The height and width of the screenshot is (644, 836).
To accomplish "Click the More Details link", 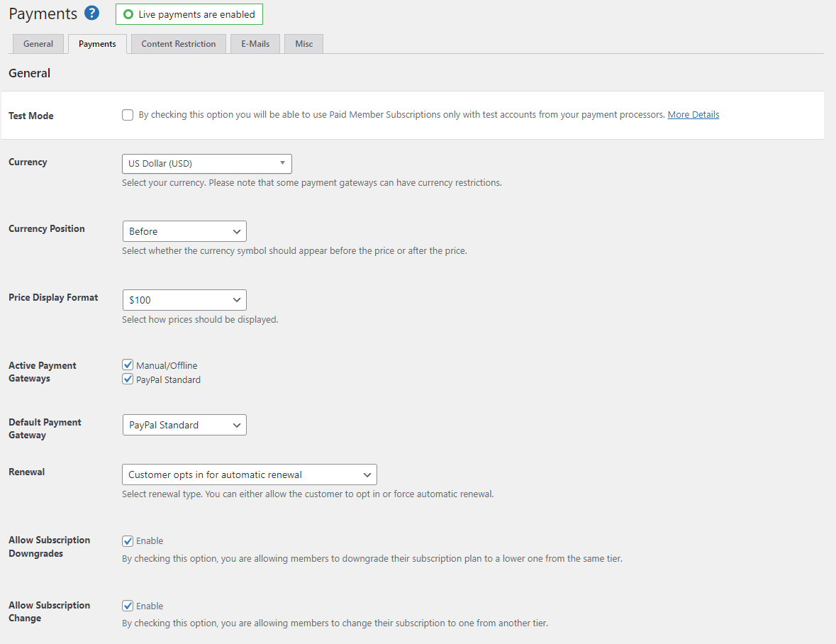I will (693, 115).
